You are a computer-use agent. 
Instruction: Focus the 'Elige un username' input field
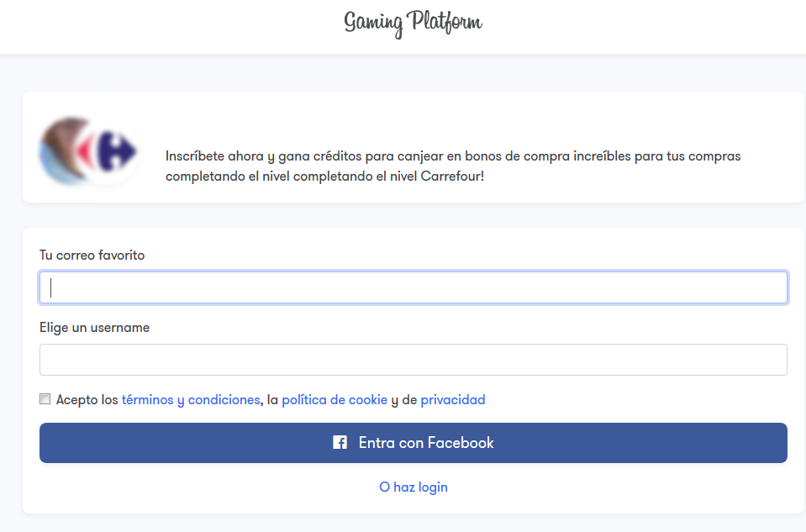(x=413, y=360)
